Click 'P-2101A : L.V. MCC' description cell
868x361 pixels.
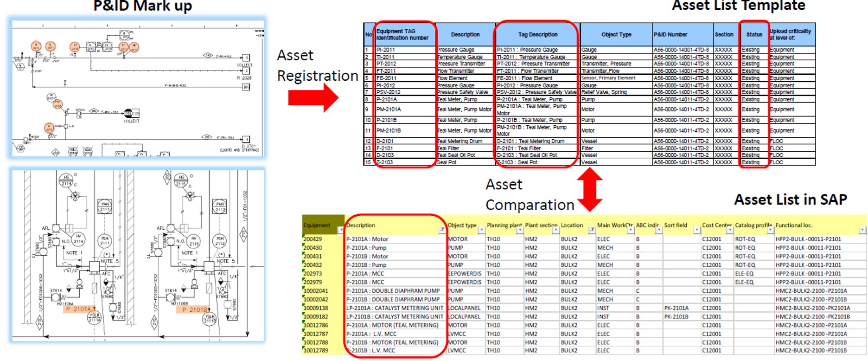(x=396, y=334)
